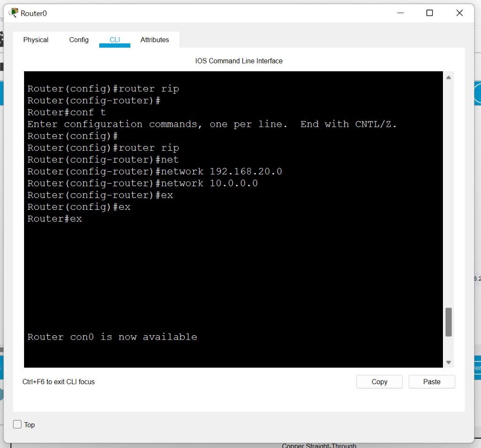The width and height of the screenshot is (481, 448).
Task: Enable the Top checkbox
Action: pos(17,424)
